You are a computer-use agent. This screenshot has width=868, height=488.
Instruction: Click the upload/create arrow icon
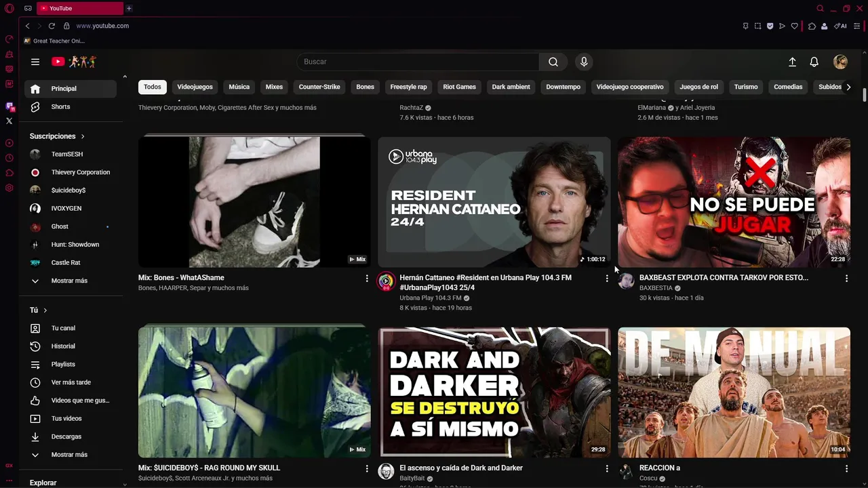coord(792,62)
